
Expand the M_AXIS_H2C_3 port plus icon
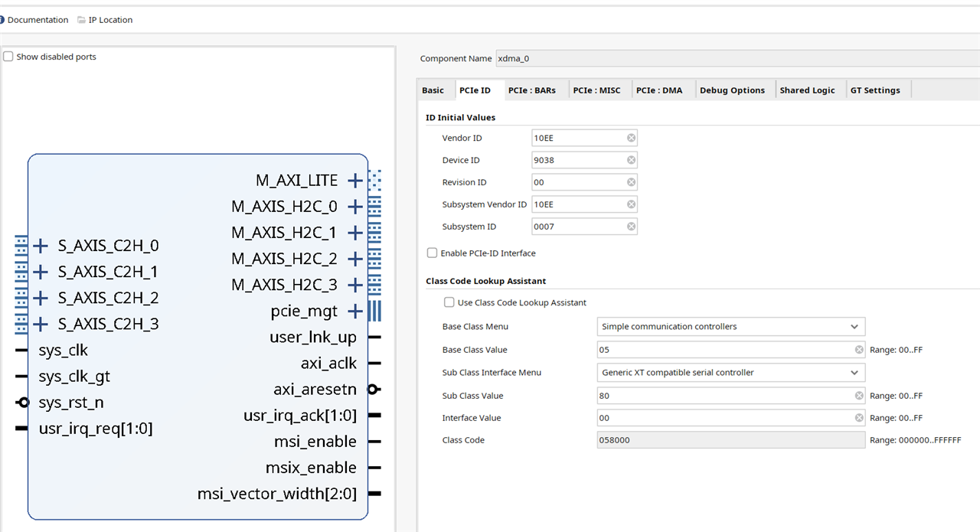click(x=354, y=285)
